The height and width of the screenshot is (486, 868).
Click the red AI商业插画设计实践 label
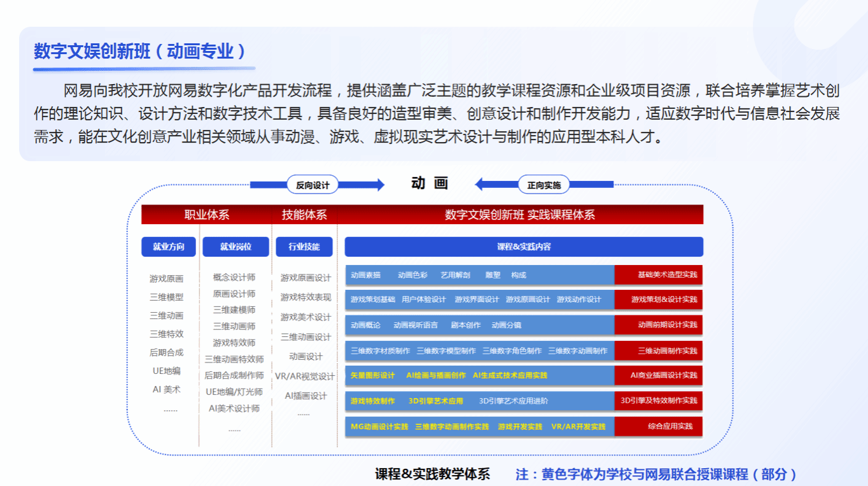click(x=659, y=375)
